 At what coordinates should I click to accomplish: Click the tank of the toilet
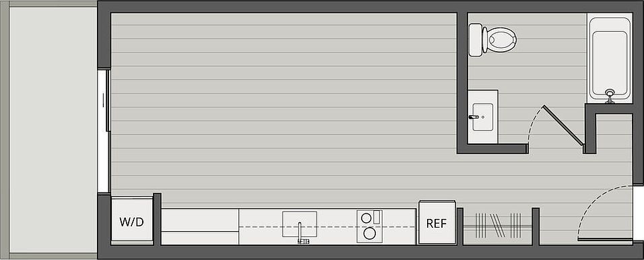click(475, 40)
